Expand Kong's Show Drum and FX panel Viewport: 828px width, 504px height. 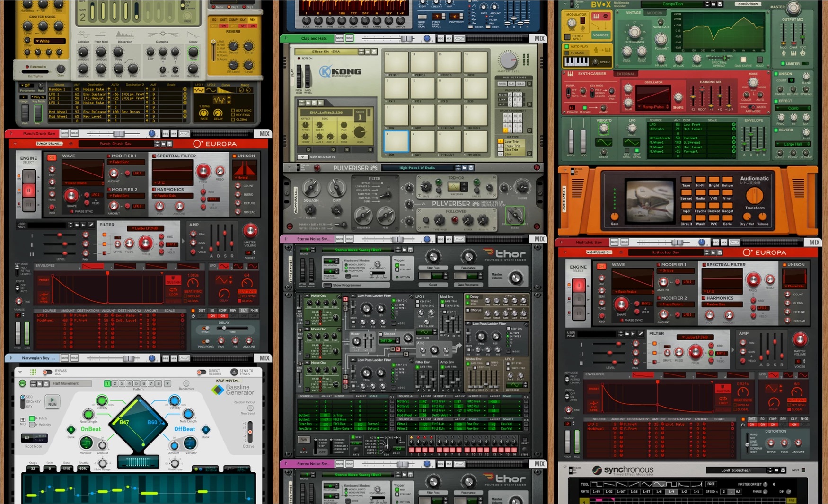pyautogui.click(x=303, y=157)
